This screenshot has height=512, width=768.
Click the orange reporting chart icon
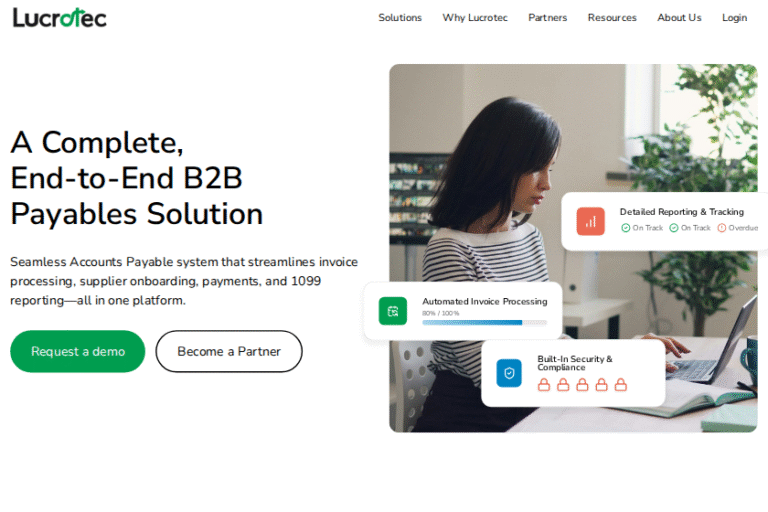pos(591,221)
